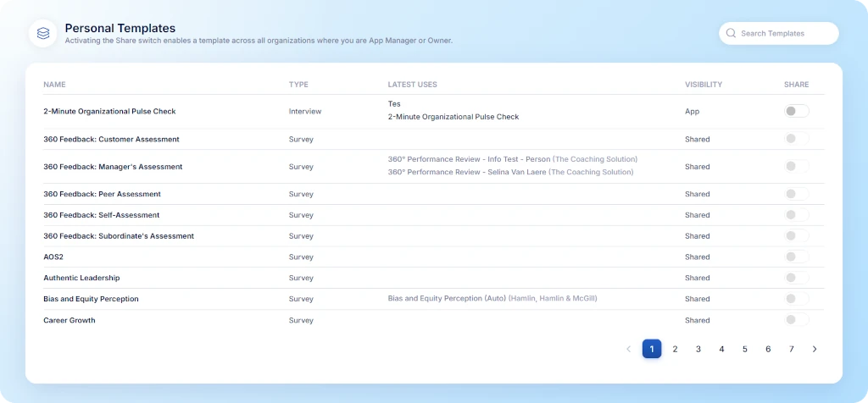Toggle Share switch for Authentic Leadership
Viewport: 868px width, 403px height.
797,278
